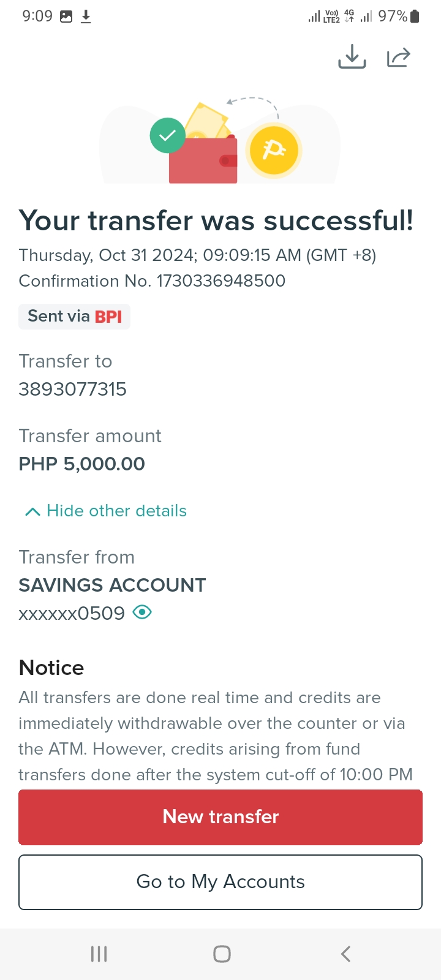This screenshot has height=980, width=441.
Task: Navigate back with system back arrow
Action: [345, 954]
